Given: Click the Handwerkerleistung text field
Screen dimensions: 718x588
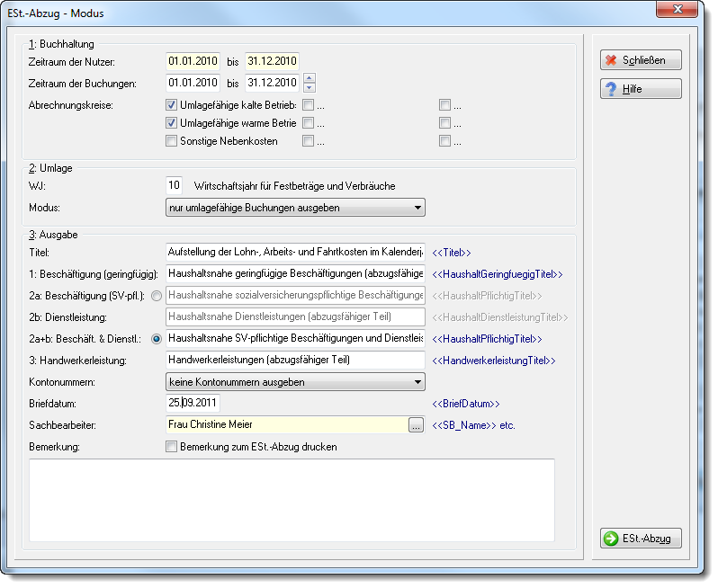Looking at the screenshot, I should point(295,361).
